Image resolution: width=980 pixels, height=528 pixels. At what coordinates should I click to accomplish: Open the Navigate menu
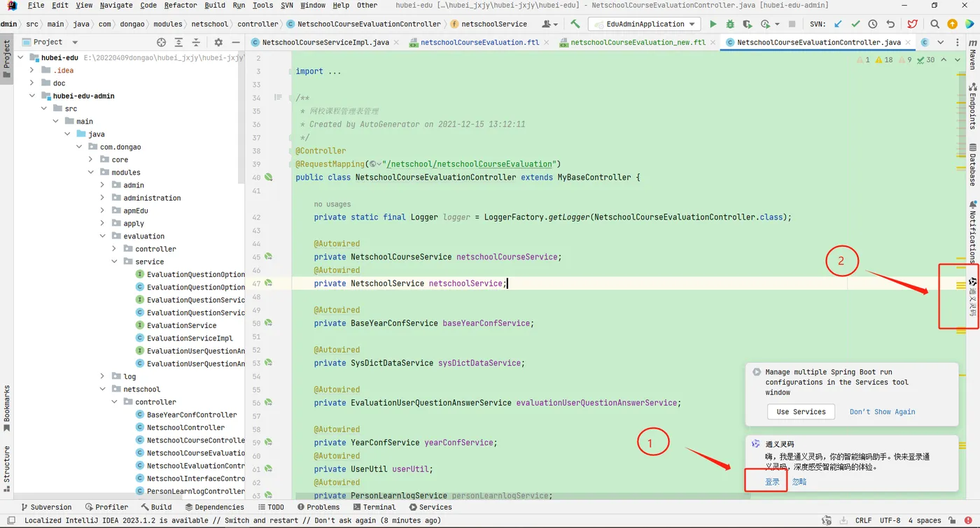116,5
